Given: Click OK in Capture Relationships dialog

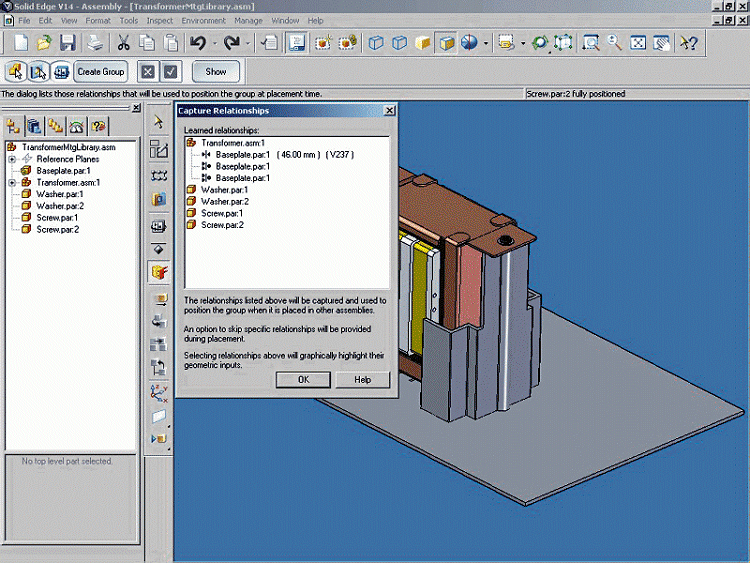Looking at the screenshot, I should (x=303, y=380).
